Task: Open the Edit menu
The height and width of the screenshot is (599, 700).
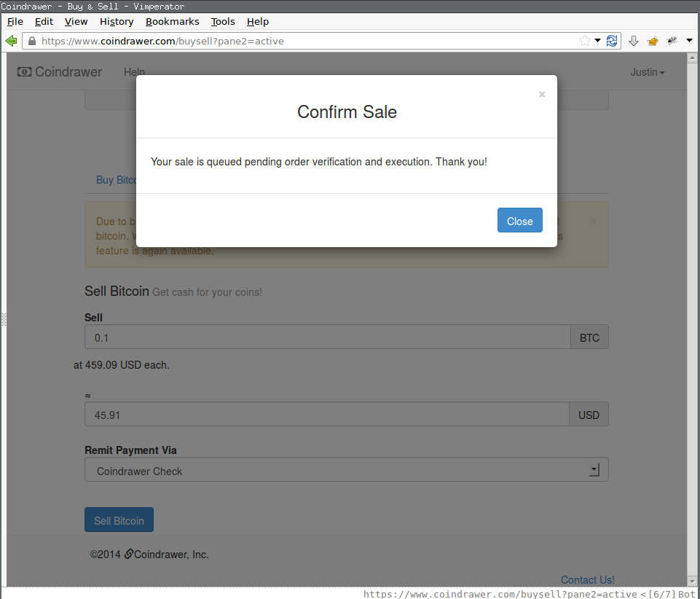Action: [44, 21]
